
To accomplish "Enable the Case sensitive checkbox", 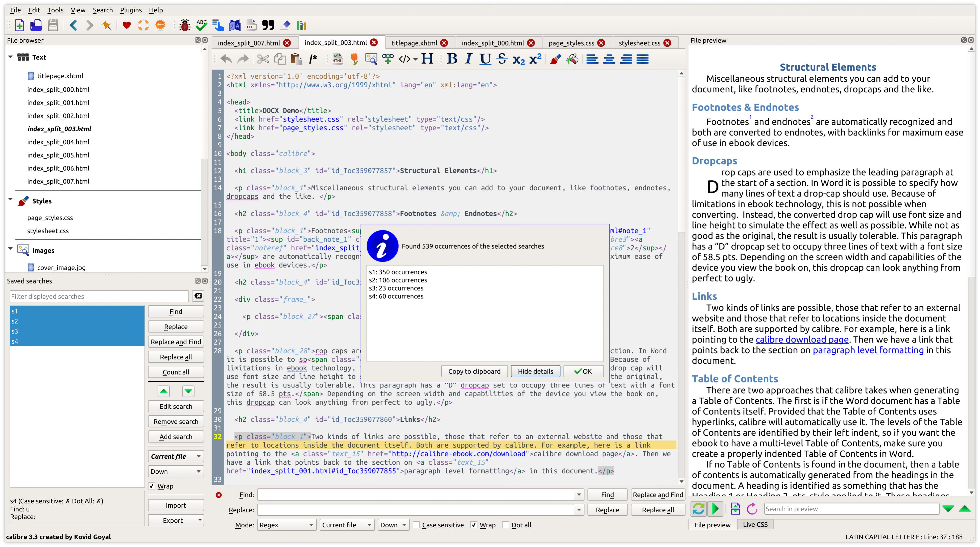I will pyautogui.click(x=417, y=525).
